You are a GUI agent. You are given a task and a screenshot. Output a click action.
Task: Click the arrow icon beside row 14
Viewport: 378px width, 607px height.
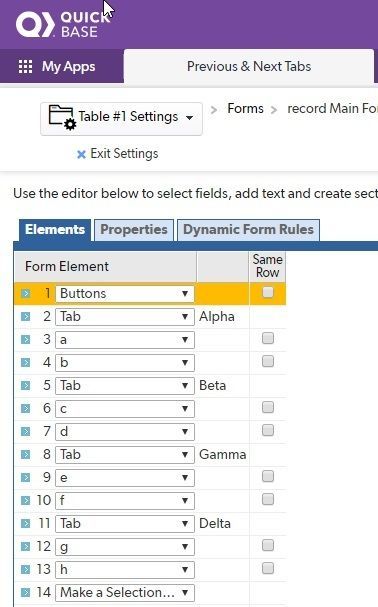coord(26,592)
